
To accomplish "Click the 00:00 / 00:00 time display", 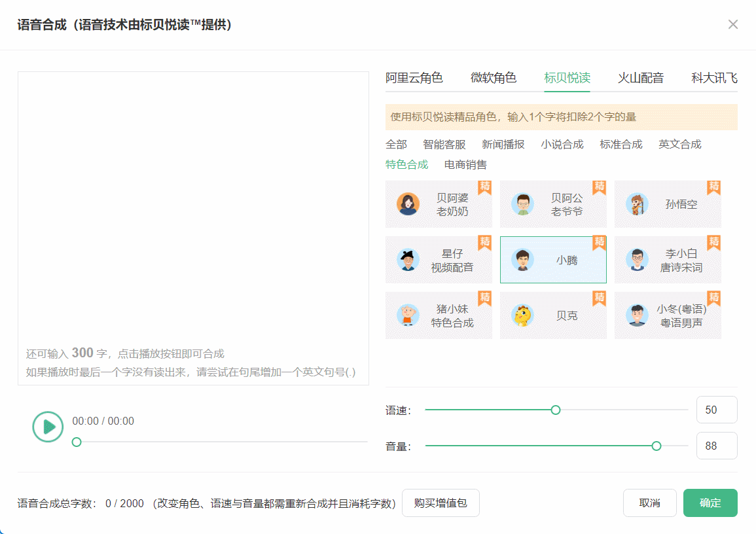I will click(x=103, y=421).
